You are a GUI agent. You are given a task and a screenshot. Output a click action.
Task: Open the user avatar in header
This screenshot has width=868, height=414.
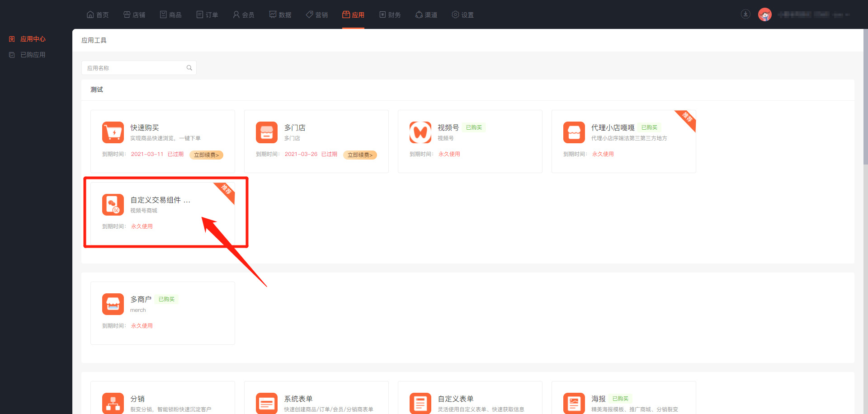[764, 14]
